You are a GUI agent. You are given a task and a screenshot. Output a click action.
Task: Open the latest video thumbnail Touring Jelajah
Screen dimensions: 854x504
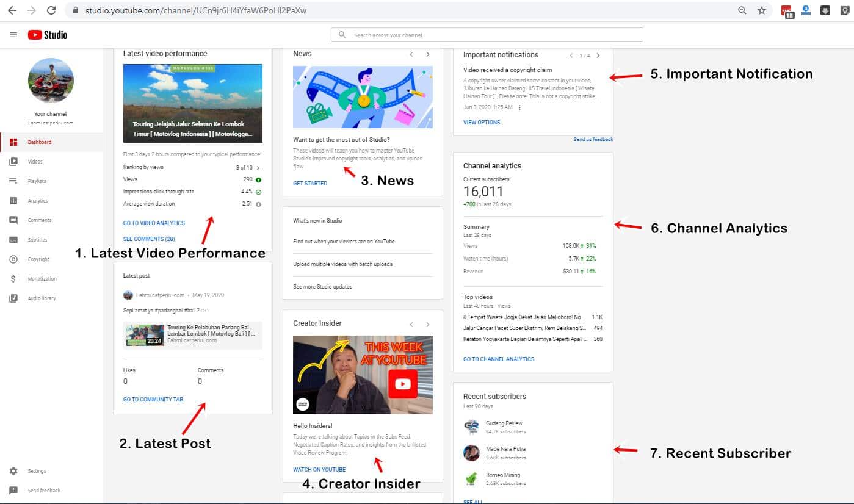click(193, 104)
